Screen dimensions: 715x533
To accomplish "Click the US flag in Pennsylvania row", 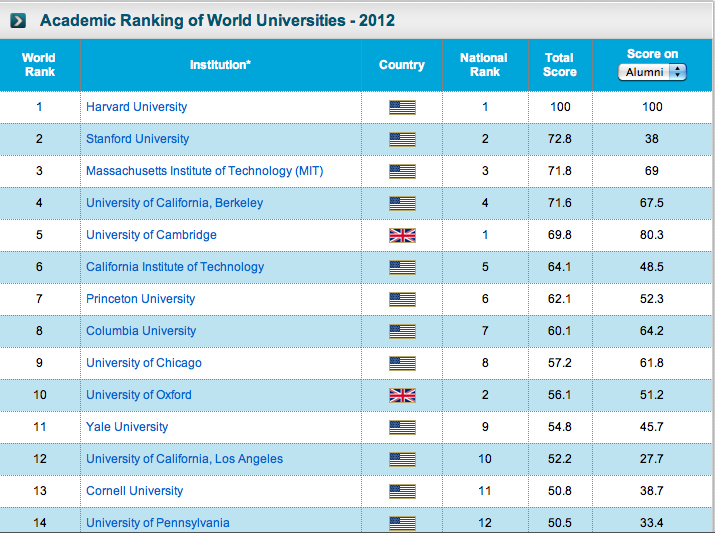I will [x=402, y=523].
